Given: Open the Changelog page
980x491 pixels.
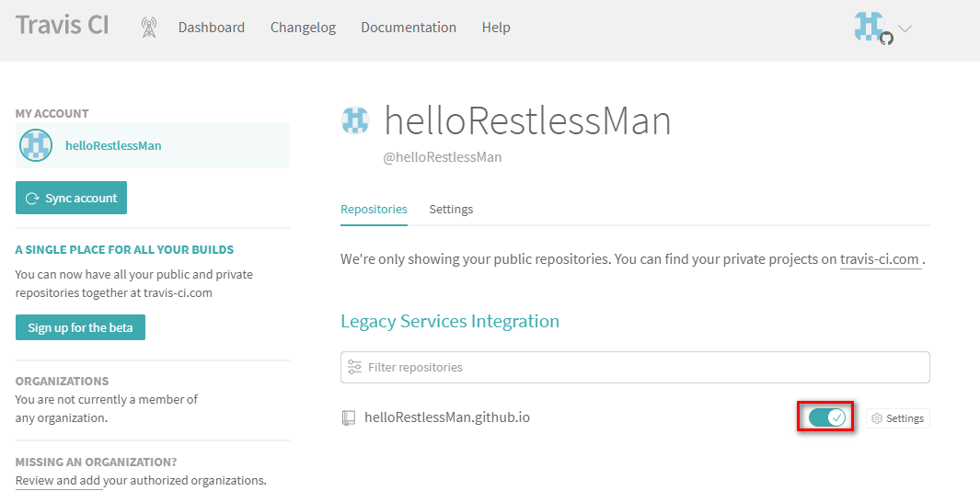Looking at the screenshot, I should pos(303,28).
